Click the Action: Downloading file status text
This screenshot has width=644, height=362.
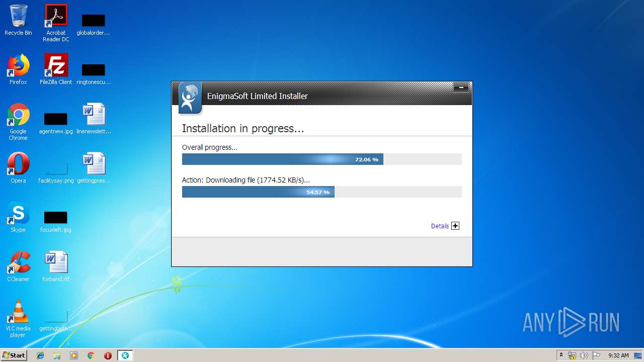pos(246,180)
